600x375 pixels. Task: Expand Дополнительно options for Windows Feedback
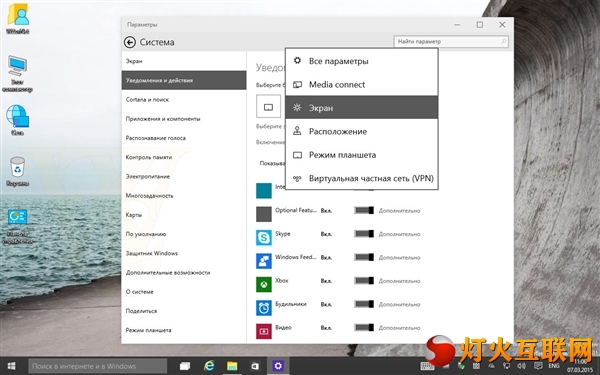pyautogui.click(x=399, y=258)
